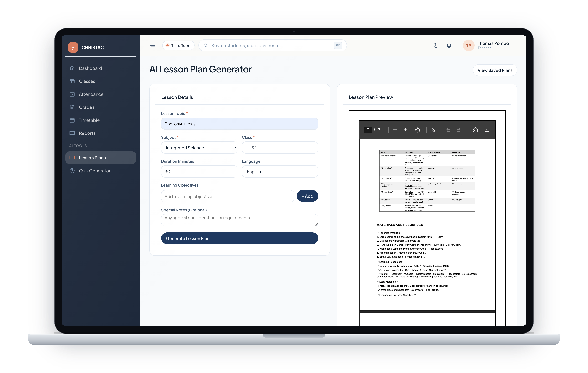
Task: Click the CHRISTAC logo icon
Action: coord(73,47)
